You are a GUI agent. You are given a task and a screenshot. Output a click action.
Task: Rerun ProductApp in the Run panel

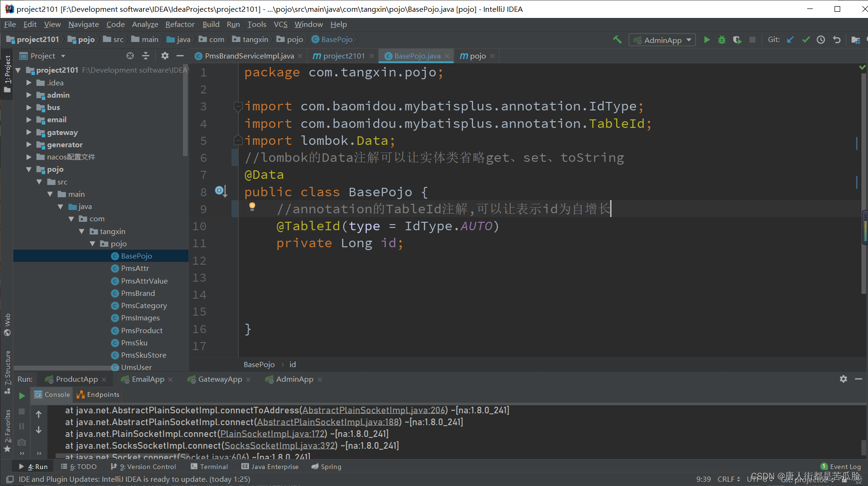tap(22, 395)
